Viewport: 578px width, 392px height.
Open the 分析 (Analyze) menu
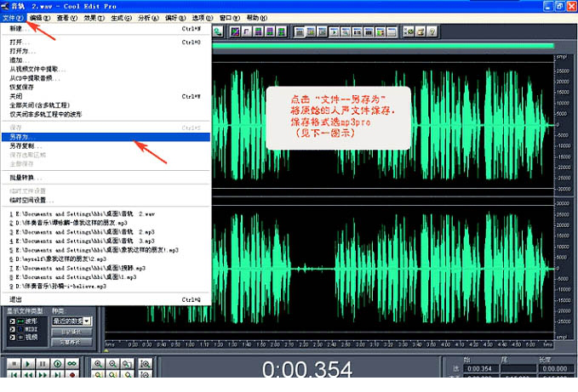coord(148,18)
